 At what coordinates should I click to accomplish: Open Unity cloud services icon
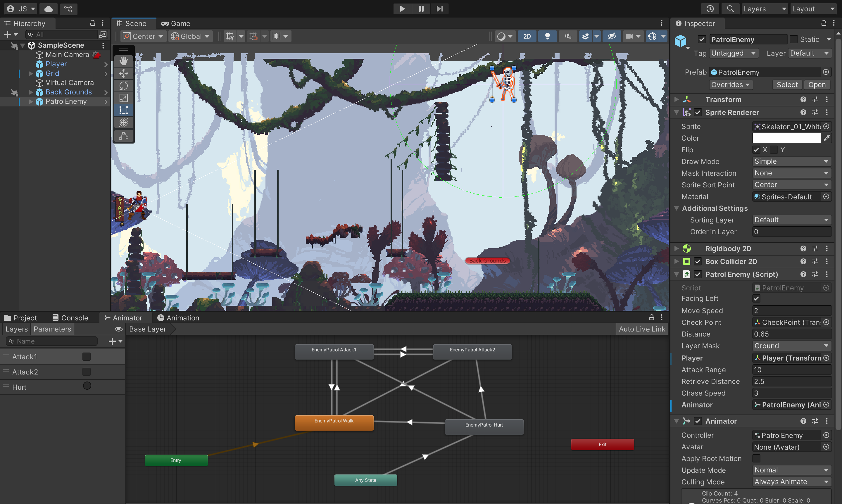pyautogui.click(x=49, y=9)
